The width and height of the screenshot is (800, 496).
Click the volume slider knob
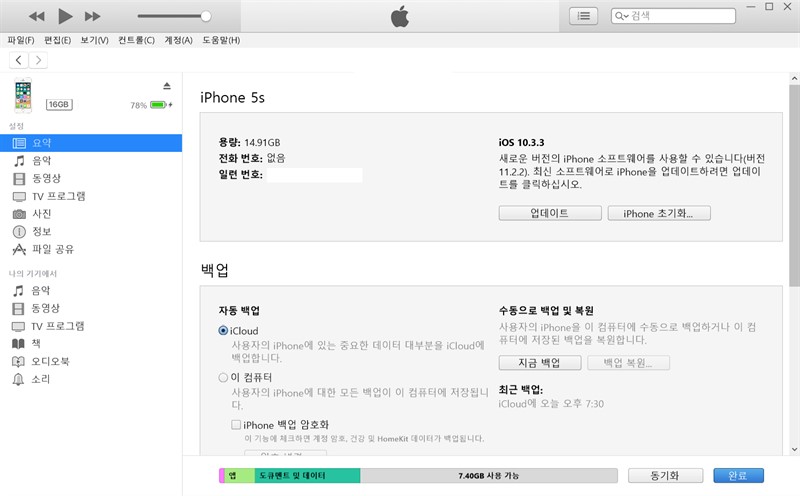[206, 16]
